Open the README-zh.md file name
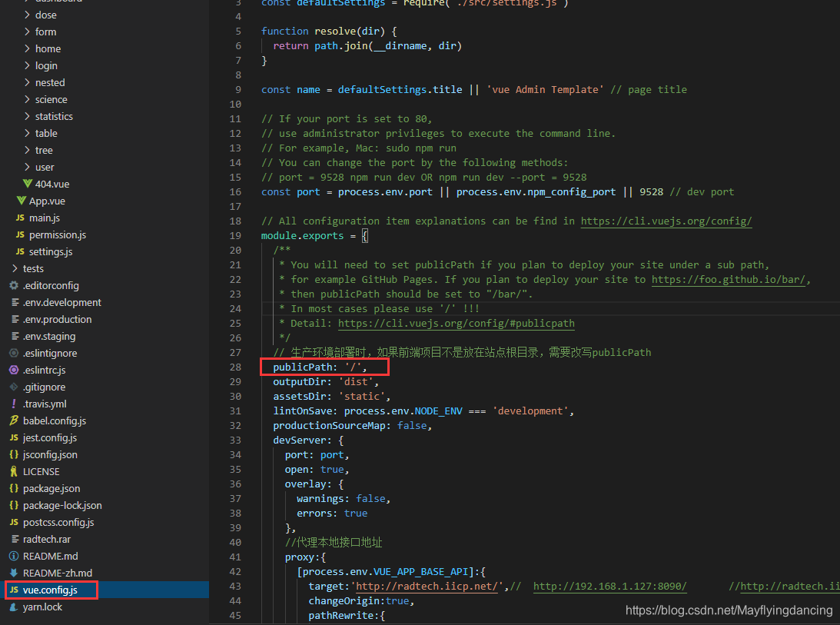This screenshot has height=625, width=840. 58,573
